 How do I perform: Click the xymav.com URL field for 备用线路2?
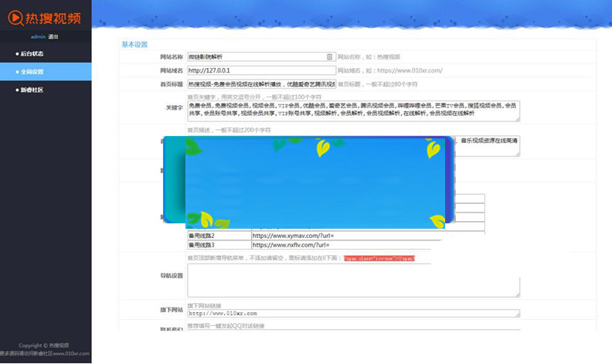point(345,235)
